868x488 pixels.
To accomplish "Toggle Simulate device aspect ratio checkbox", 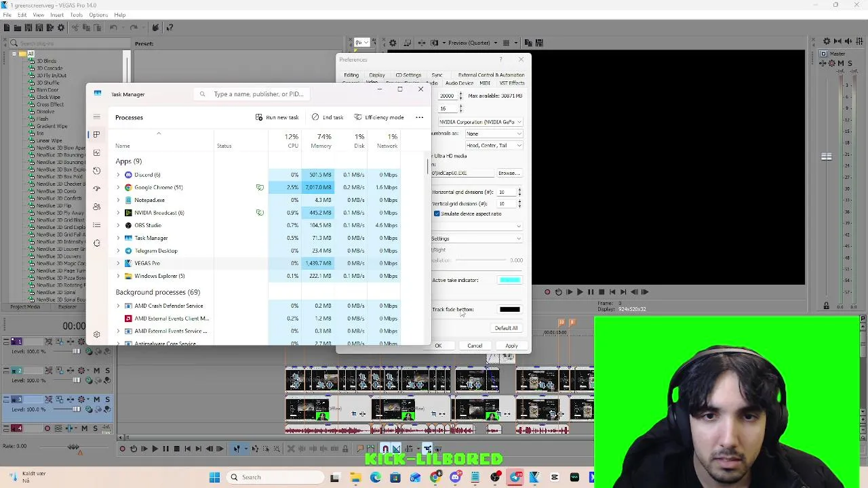I will click(x=437, y=213).
